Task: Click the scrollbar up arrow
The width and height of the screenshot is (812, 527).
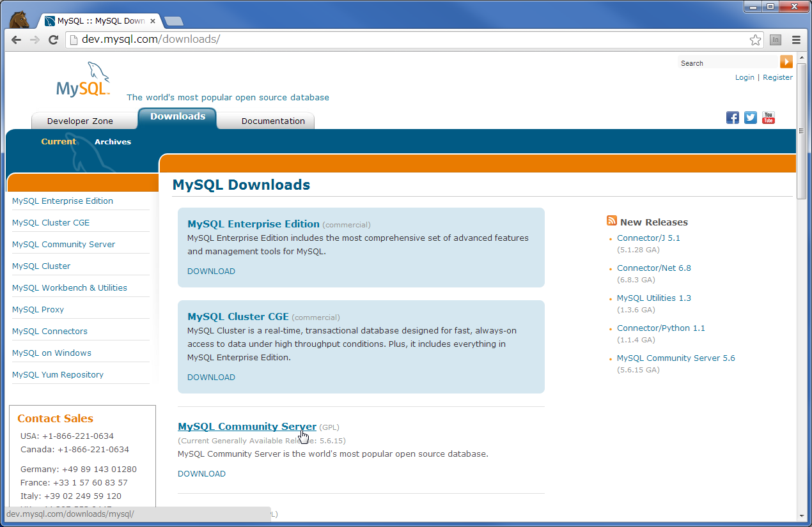Action: 802,57
